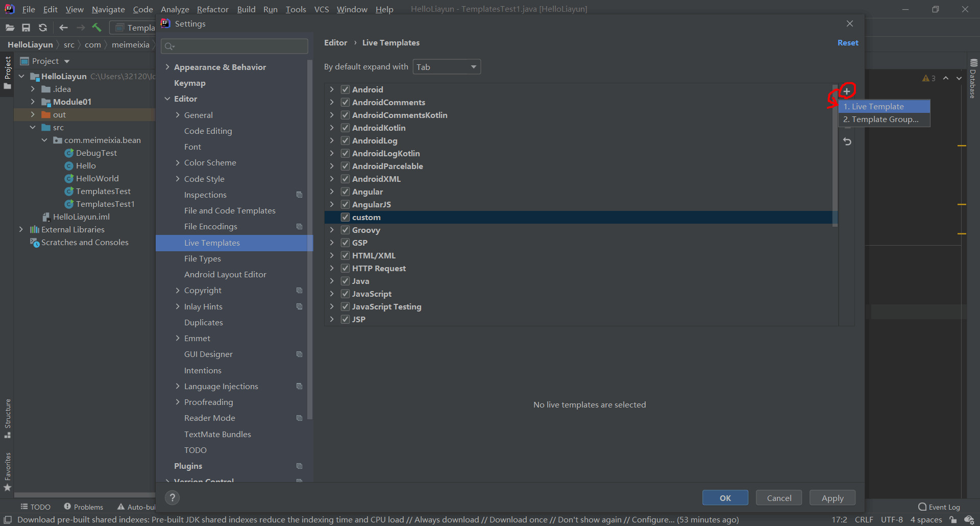The image size is (980, 526).
Task: Click the Open folder toolbar icon
Action: 10,28
